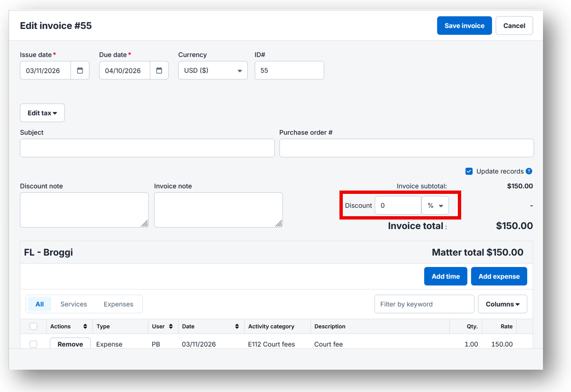Click the Filter by keyword field
Image resolution: width=571 pixels, height=392 pixels.
[424, 304]
